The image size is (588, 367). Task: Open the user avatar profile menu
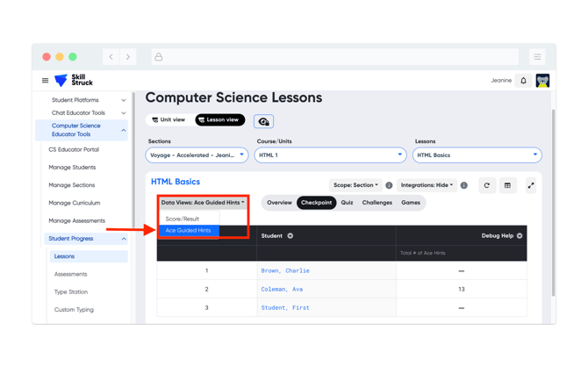542,81
